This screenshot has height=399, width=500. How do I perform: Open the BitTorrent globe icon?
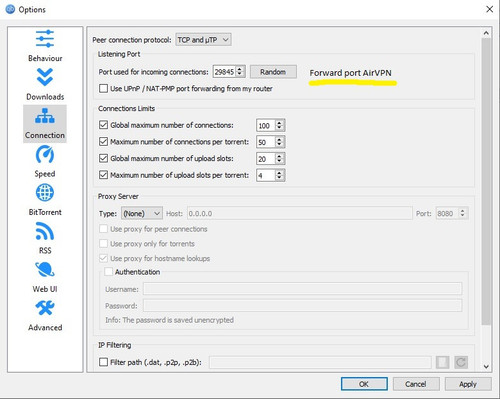[x=45, y=193]
